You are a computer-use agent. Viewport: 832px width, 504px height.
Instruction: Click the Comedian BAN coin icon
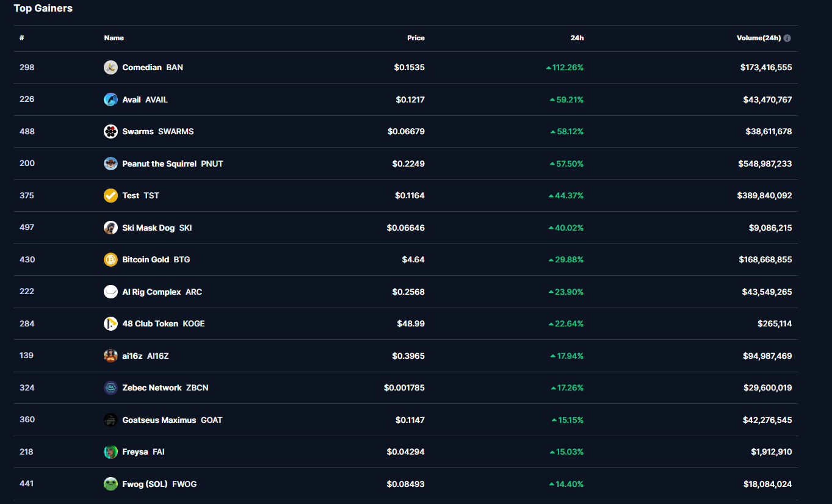110,68
